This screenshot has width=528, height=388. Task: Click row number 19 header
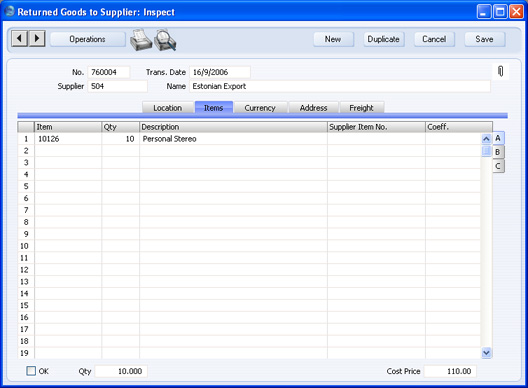(26, 353)
